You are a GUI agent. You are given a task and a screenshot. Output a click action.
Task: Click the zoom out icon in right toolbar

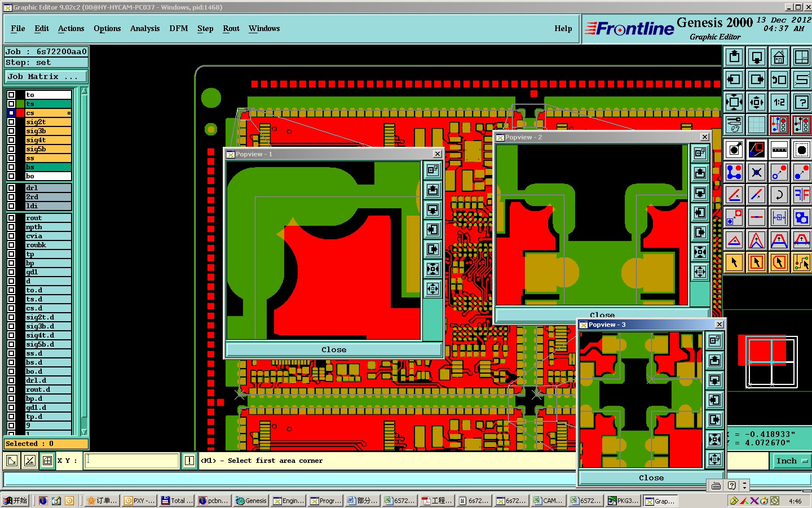(x=757, y=102)
